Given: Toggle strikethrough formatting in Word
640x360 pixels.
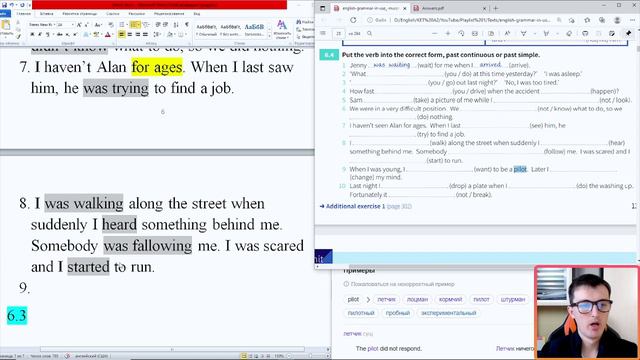Looking at the screenshot, I should (60, 35).
